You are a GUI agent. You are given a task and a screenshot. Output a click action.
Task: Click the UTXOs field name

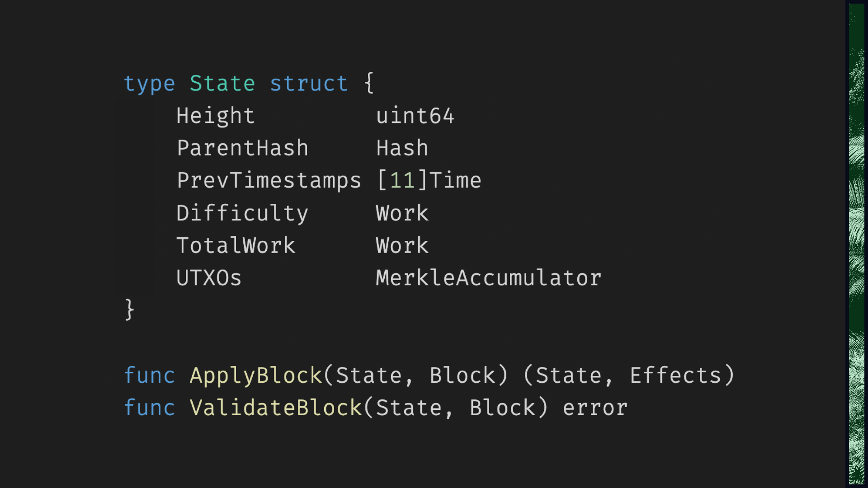coord(209,278)
